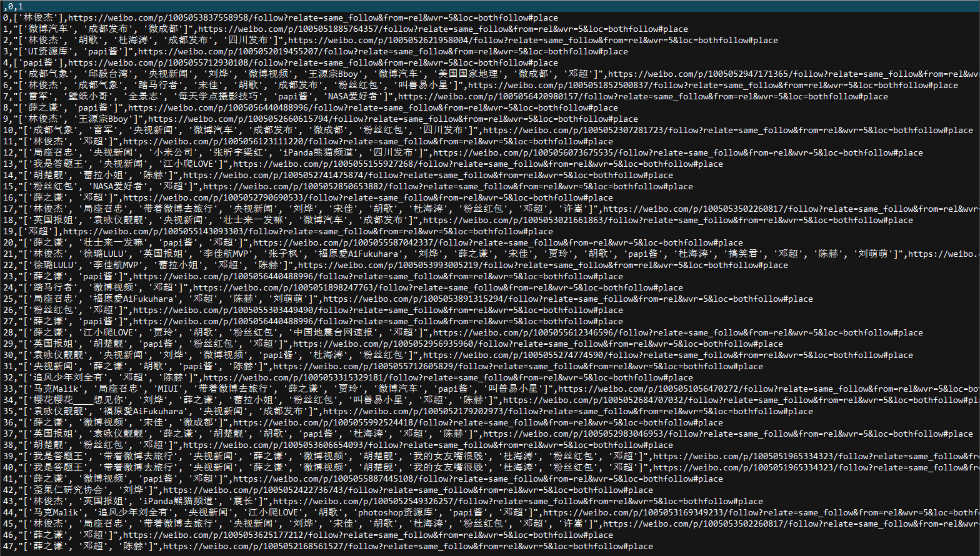Click the URL containing 1005052790690533 in row 16
The width and height of the screenshot is (980, 556).
(x=368, y=197)
